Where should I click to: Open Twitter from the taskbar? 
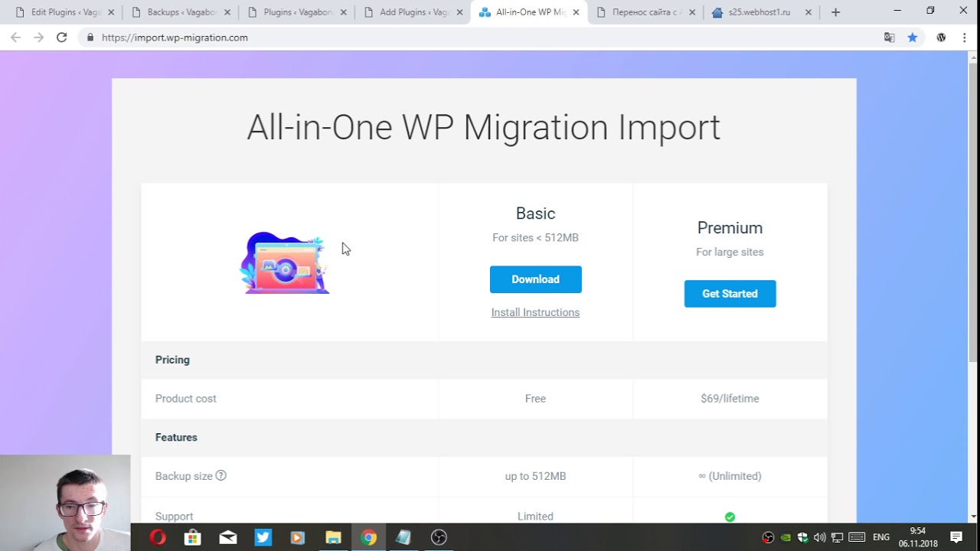263,537
